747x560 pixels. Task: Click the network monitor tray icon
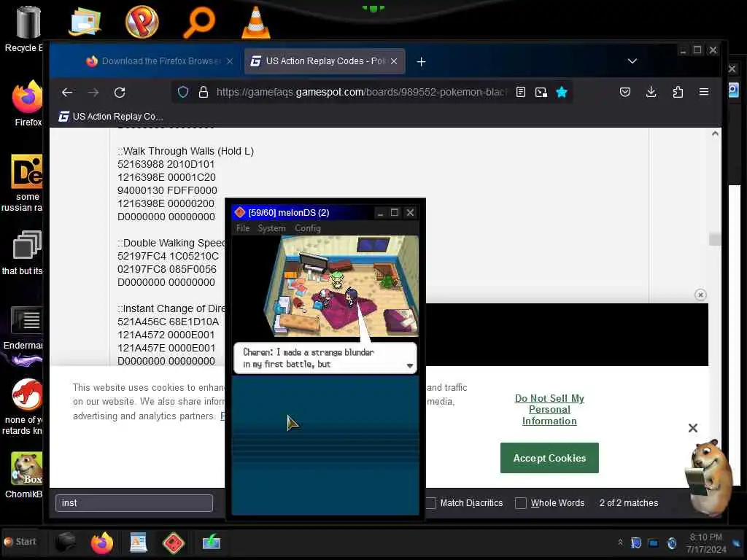point(653,542)
